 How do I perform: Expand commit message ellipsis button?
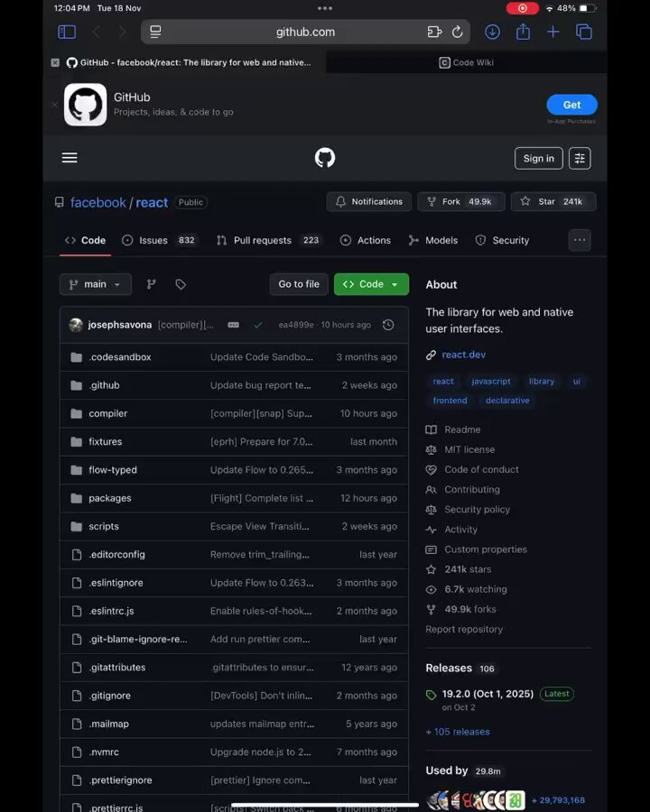pos(233,325)
